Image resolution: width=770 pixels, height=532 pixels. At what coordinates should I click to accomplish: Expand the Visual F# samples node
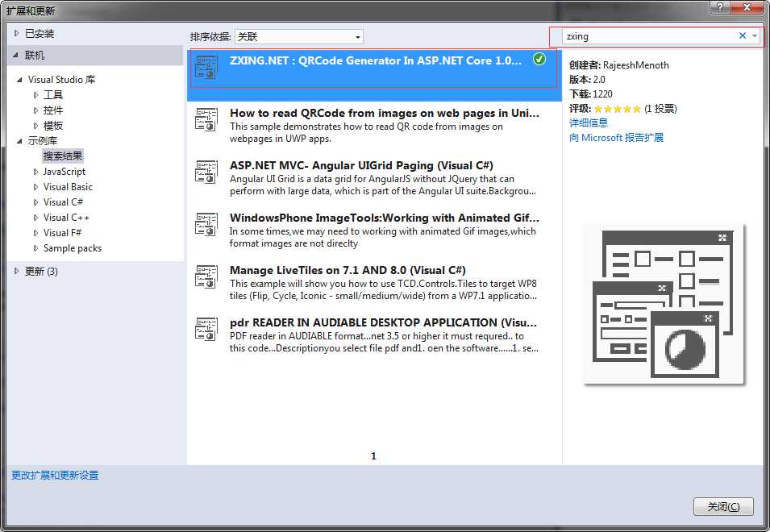click(35, 233)
